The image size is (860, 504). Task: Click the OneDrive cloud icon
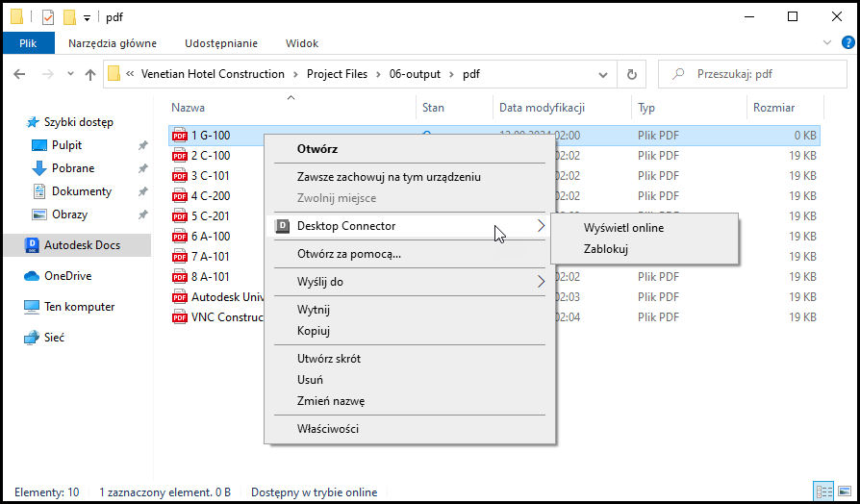tap(32, 276)
